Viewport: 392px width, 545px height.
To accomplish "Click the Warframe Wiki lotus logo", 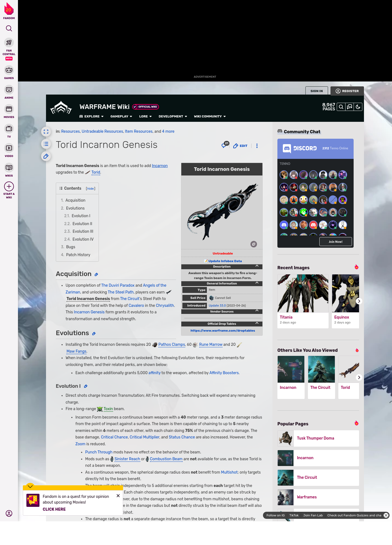I will pos(61,108).
